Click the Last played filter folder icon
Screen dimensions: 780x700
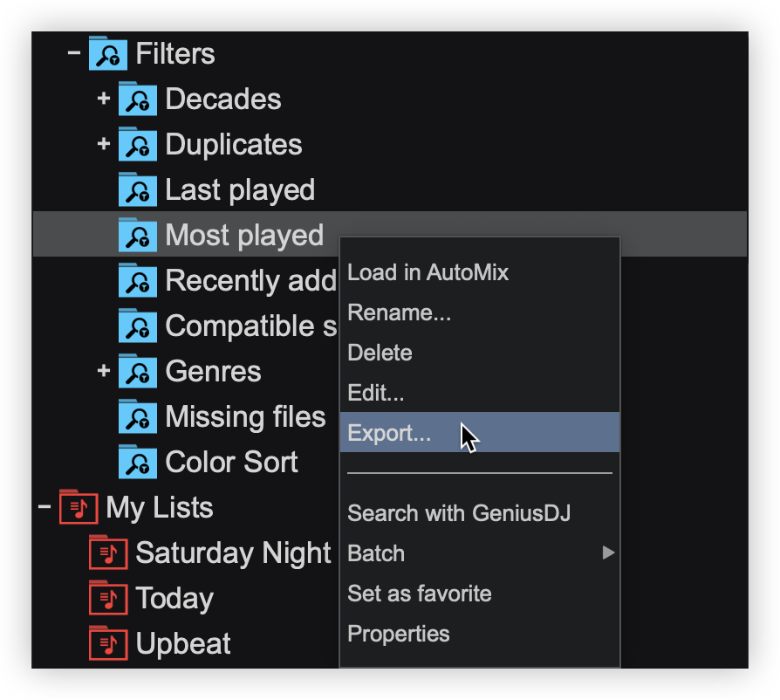pyautogui.click(x=137, y=190)
